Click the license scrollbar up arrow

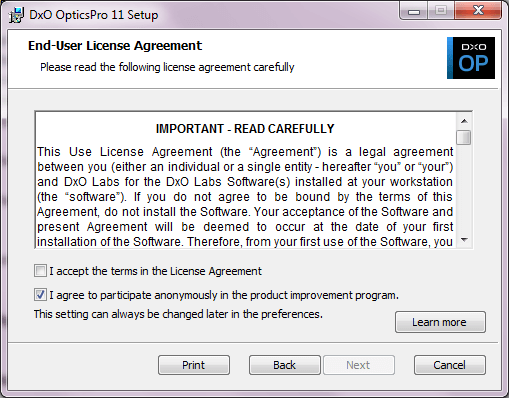pos(464,121)
